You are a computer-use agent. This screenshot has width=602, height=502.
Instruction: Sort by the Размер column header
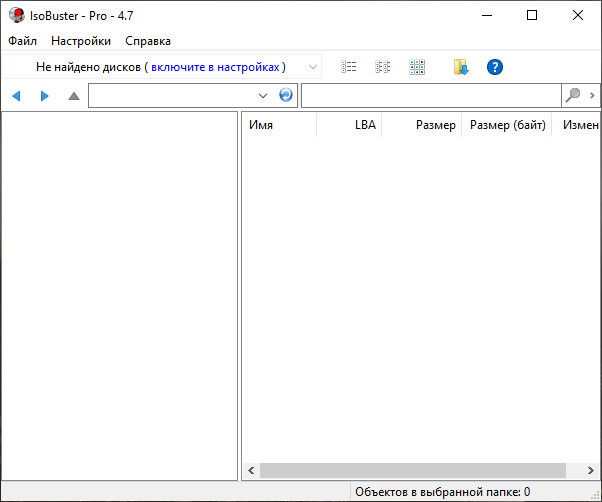click(422, 125)
